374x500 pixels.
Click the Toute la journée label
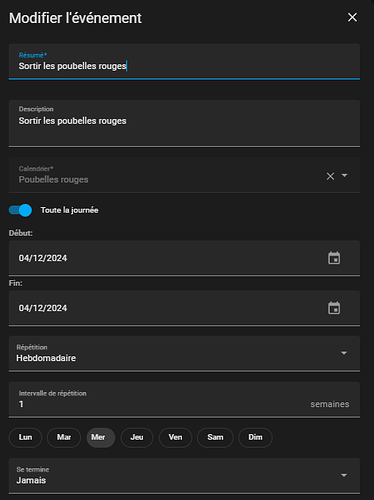(69, 210)
